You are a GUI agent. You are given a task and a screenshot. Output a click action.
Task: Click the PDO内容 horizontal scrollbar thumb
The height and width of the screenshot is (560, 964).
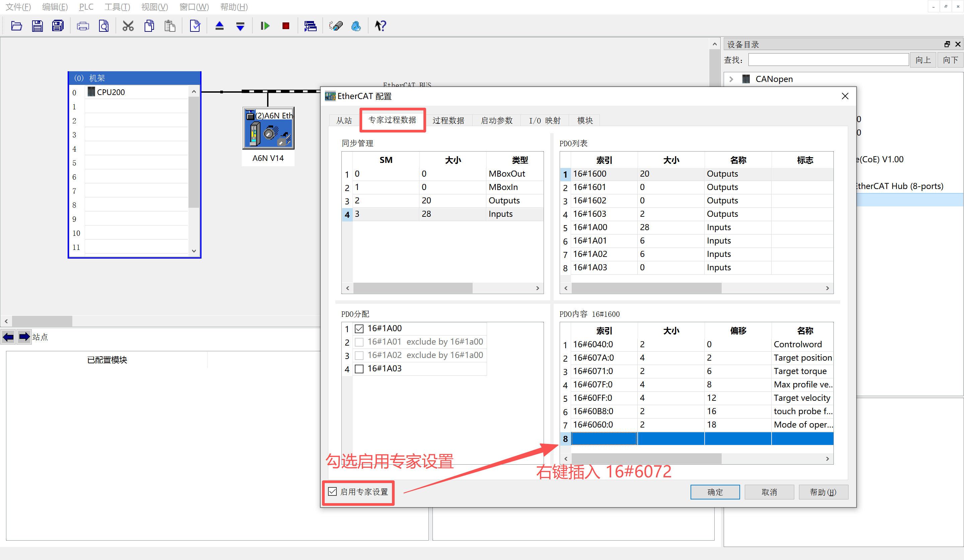tap(646, 458)
